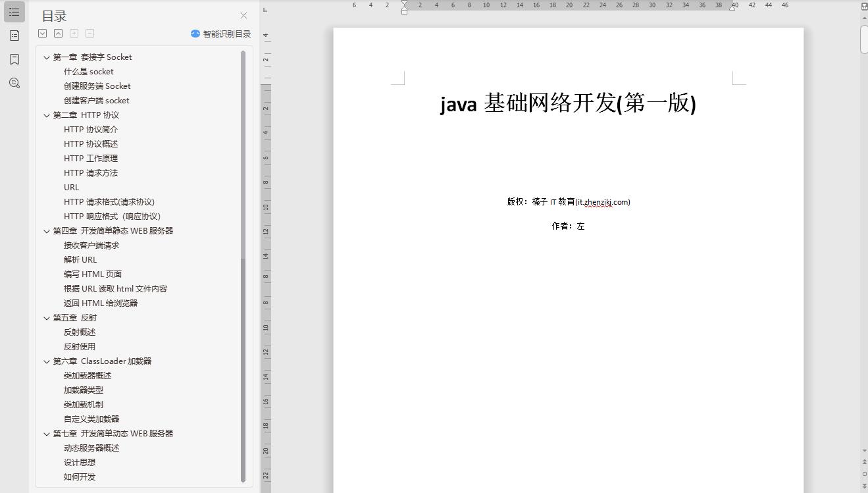The height and width of the screenshot is (493, 868).
Task: Select 反射概述 in the outline
Action: coord(80,332)
